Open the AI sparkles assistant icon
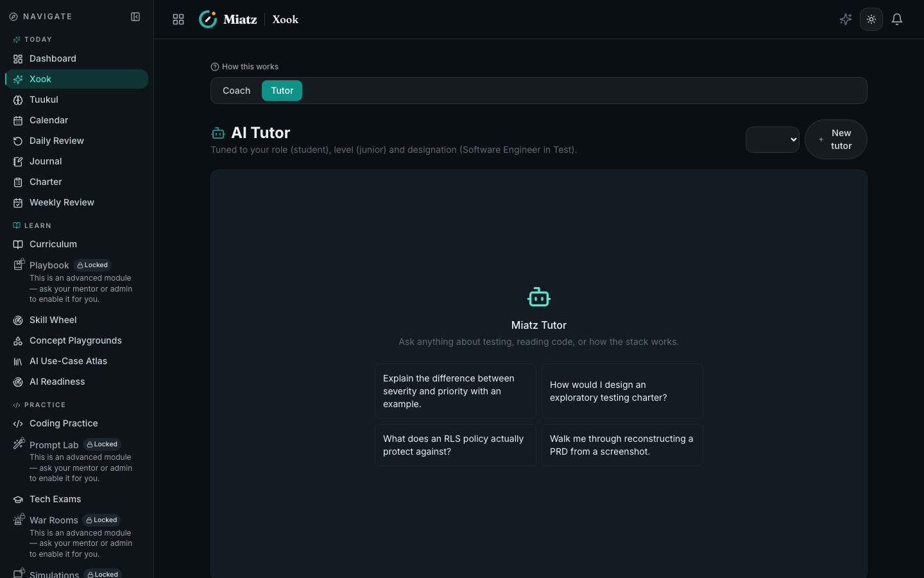Viewport: 924px width, 578px height. click(846, 19)
